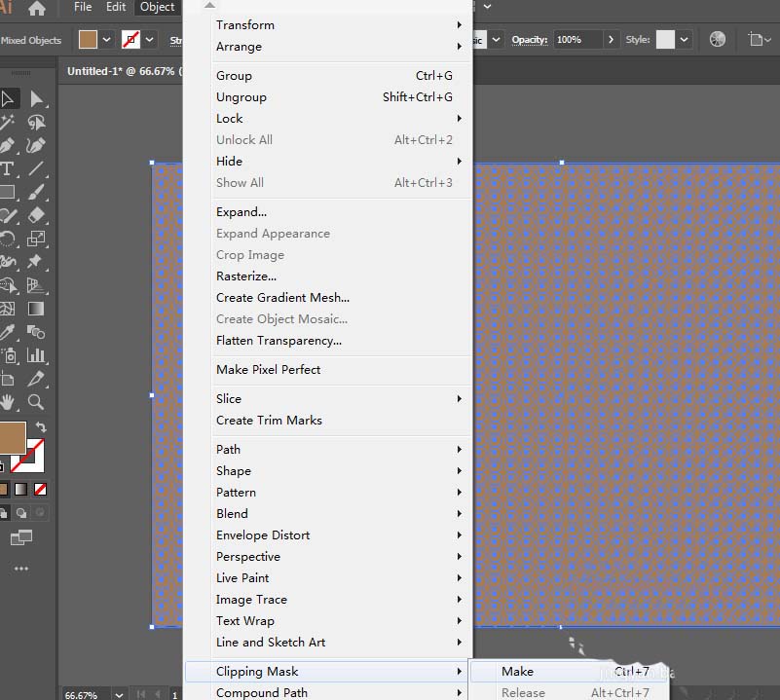The width and height of the screenshot is (780, 700).
Task: Click the large Fill swatch in toolbar
Action: pyautogui.click(x=12, y=438)
